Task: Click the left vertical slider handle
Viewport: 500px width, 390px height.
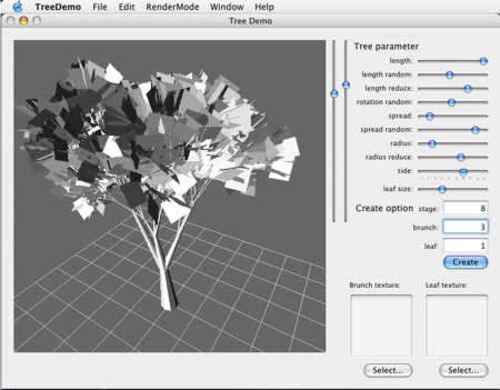Action: coord(334,93)
